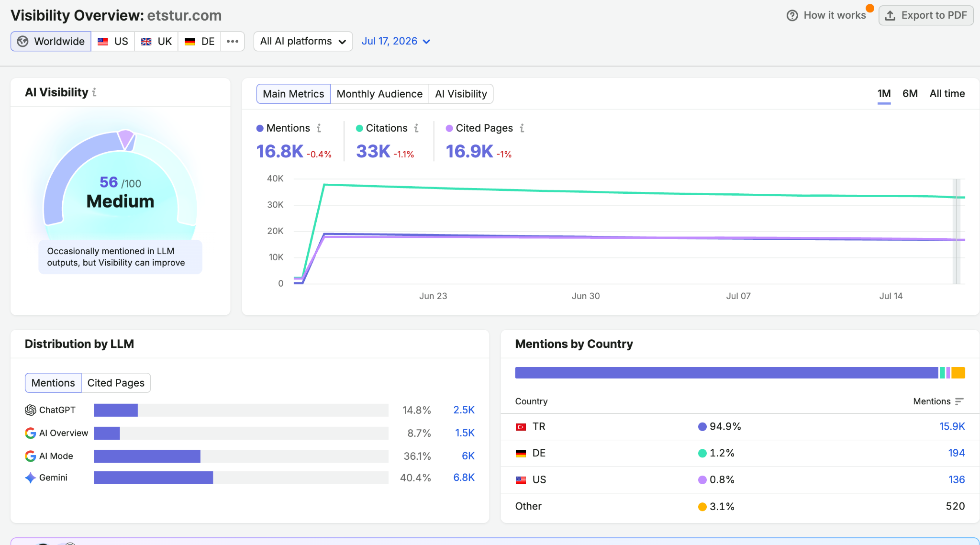Click the Mentions column sort icon
The image size is (980, 545).
pyautogui.click(x=959, y=401)
